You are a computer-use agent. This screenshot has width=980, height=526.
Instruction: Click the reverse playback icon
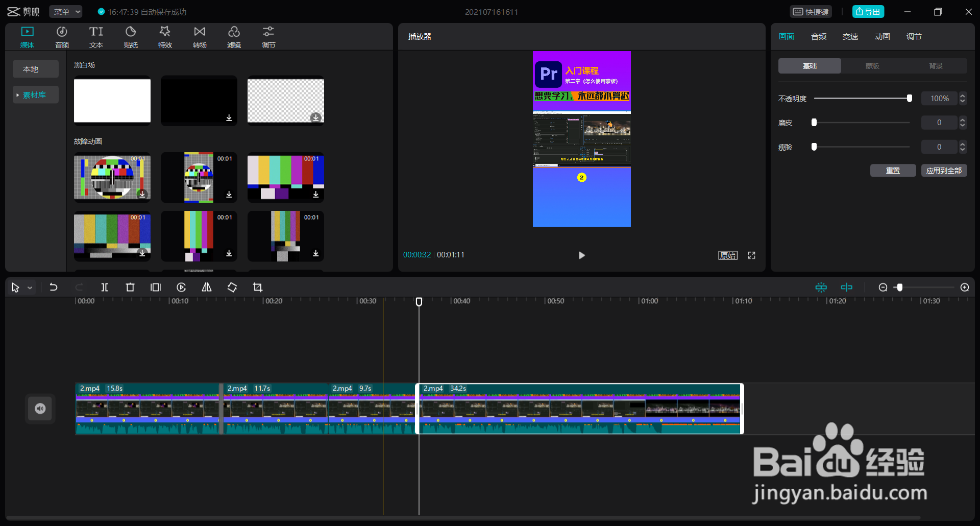181,288
